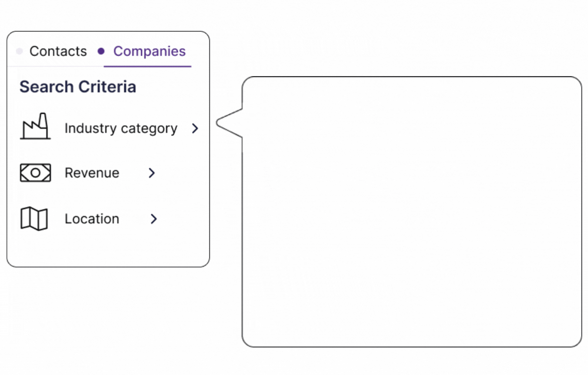Click the Search Criteria heading

click(x=78, y=87)
